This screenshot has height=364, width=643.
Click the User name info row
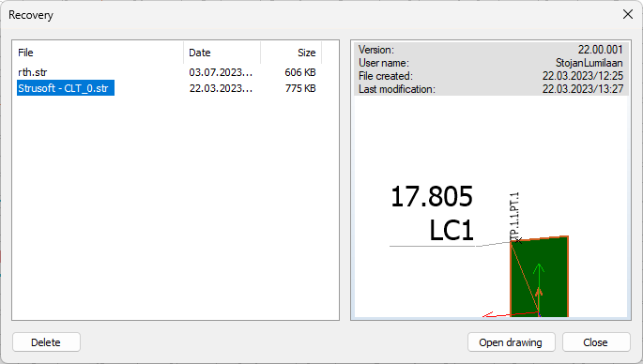pos(491,63)
